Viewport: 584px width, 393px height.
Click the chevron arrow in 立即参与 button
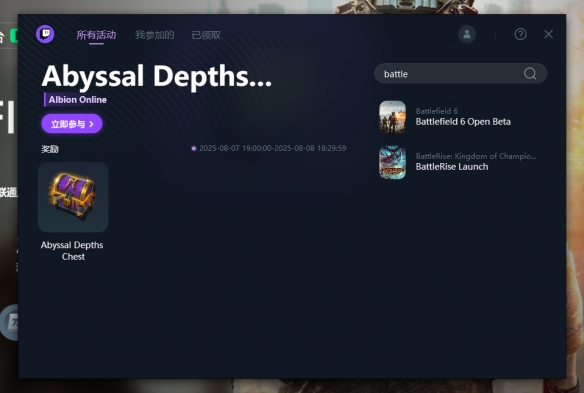coord(91,124)
